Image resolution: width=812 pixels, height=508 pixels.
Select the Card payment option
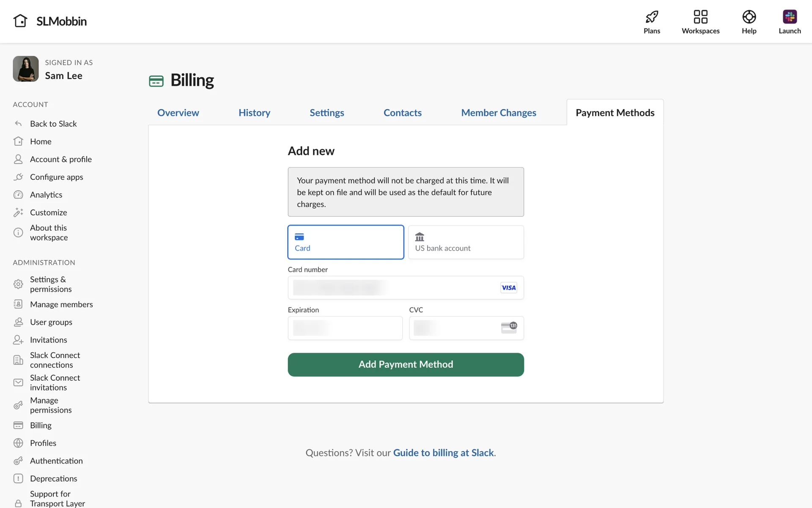pyautogui.click(x=346, y=242)
